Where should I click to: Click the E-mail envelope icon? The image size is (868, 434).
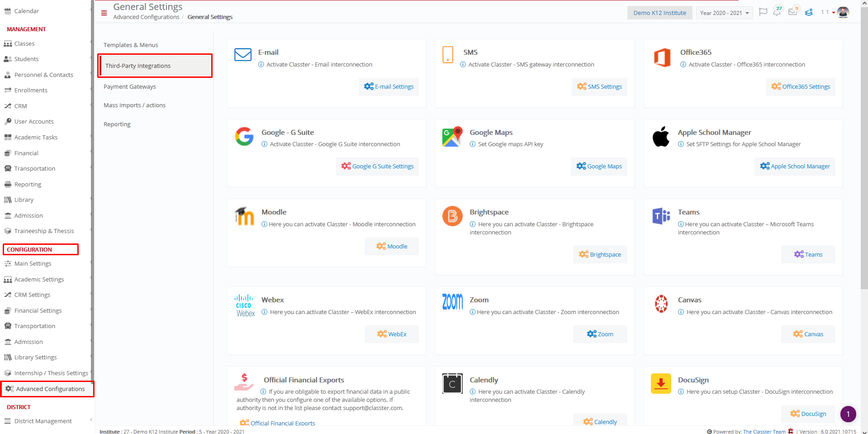(x=243, y=55)
